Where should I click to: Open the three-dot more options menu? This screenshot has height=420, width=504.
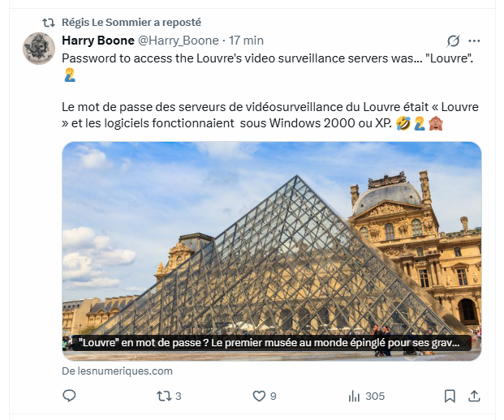point(475,41)
